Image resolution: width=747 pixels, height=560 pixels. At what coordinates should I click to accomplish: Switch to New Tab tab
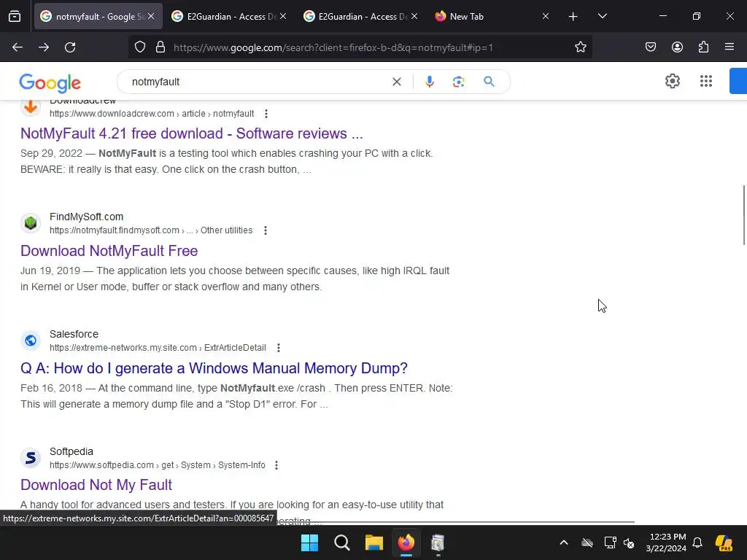(x=491, y=16)
